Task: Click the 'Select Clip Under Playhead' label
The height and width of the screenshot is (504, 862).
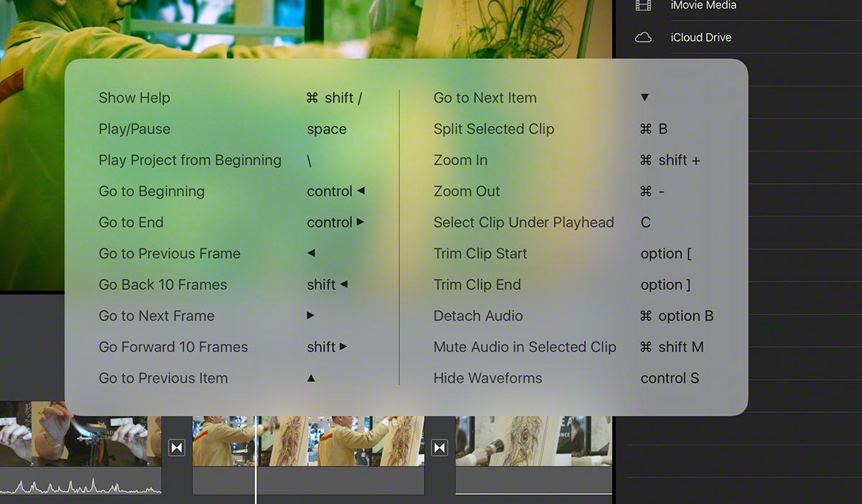Action: coord(524,223)
